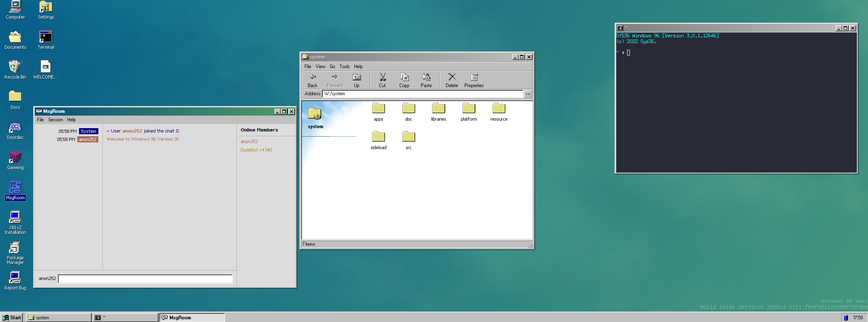Click the 7 items status bar text

click(309, 244)
